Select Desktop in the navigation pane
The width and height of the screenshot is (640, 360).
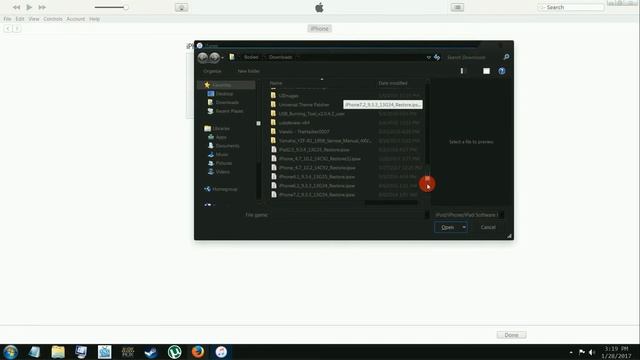(x=224, y=93)
